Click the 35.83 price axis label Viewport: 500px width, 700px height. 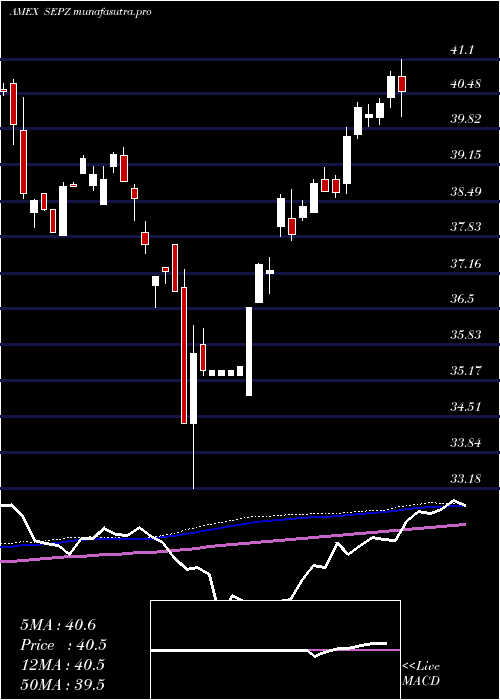coord(466,334)
